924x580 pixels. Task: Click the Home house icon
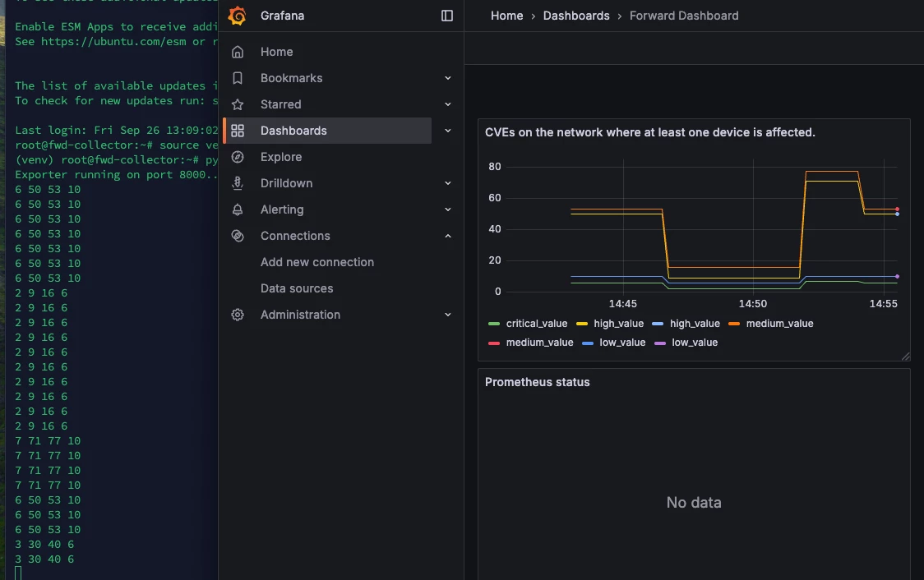tap(238, 52)
